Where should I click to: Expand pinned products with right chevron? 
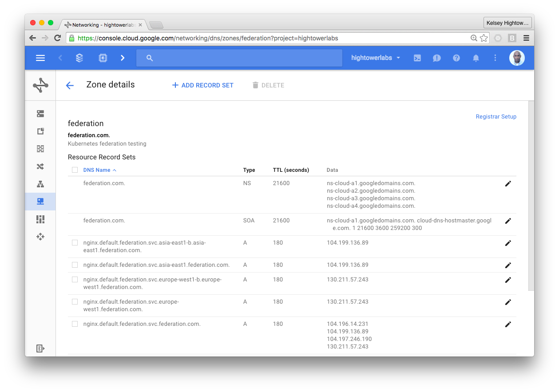(x=123, y=58)
